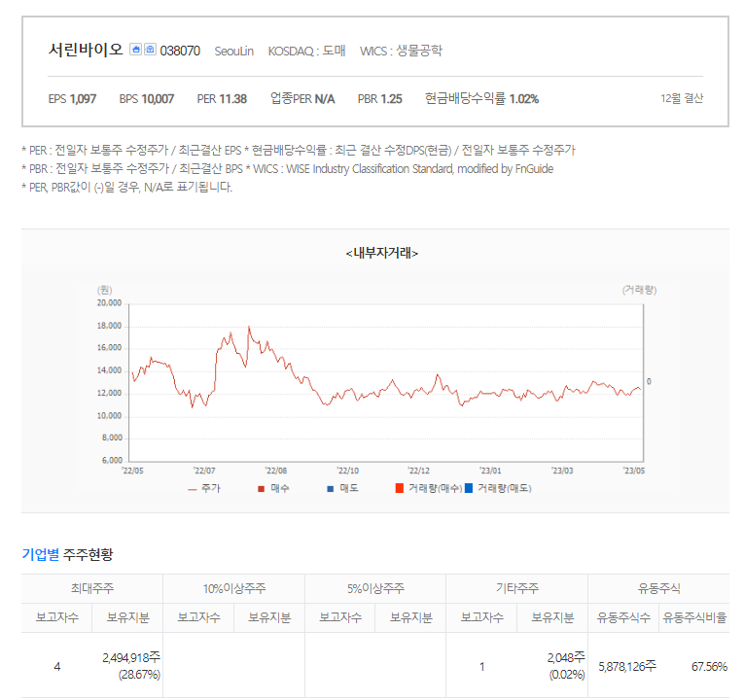Viewport: 744px width, 700px height.
Task: Click the 유동주식 column header
Action: tap(658, 588)
